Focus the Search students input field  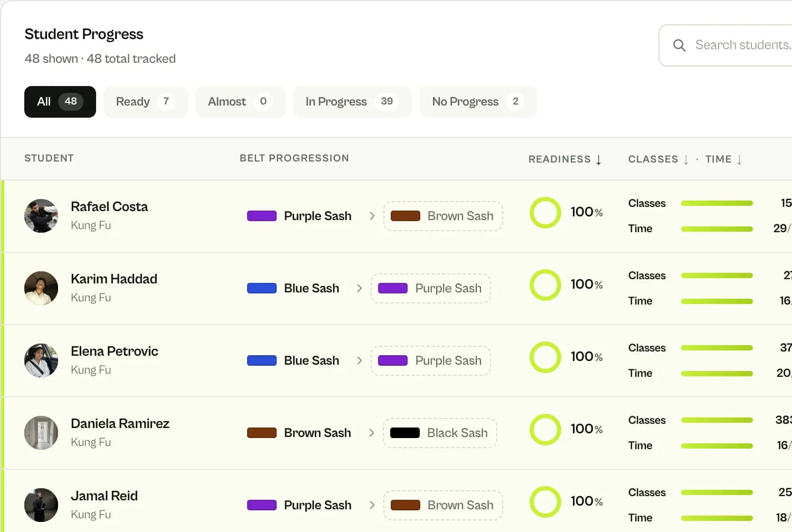coord(725,45)
